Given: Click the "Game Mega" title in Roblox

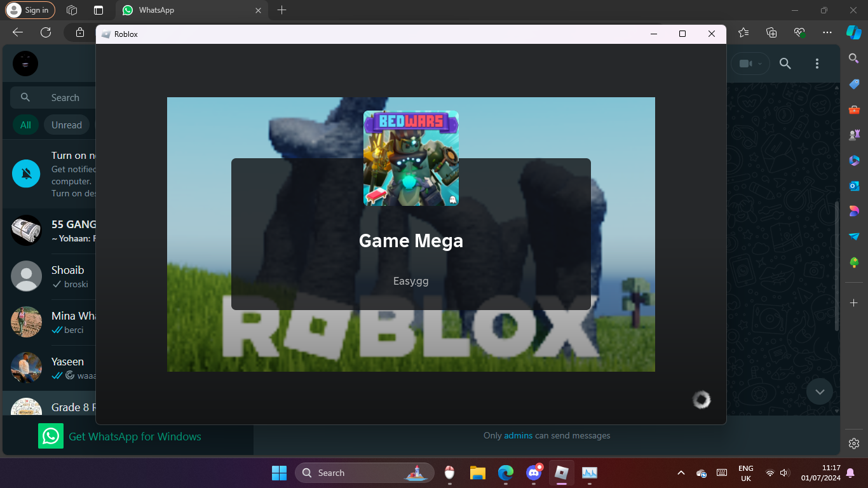Looking at the screenshot, I should pos(411,241).
